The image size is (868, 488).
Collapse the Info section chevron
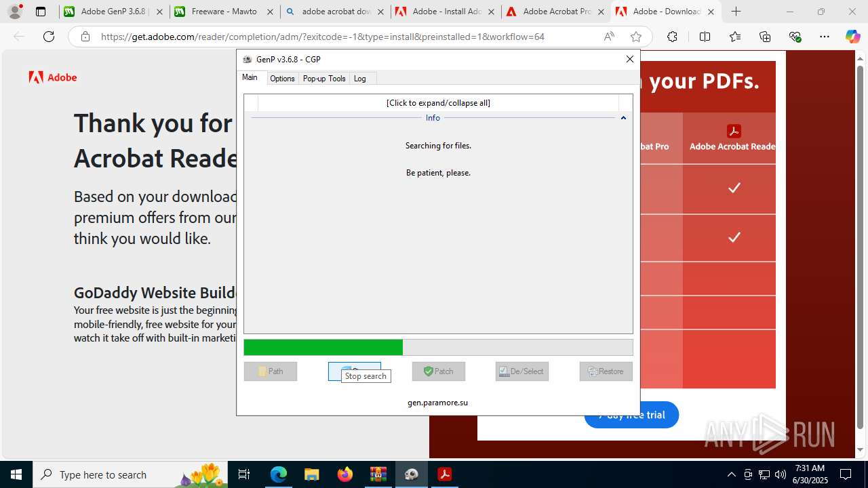tap(623, 118)
